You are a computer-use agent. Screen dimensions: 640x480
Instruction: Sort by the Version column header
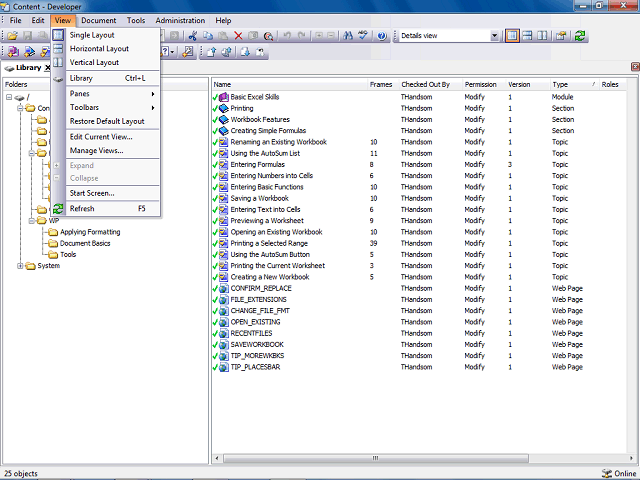(x=528, y=84)
